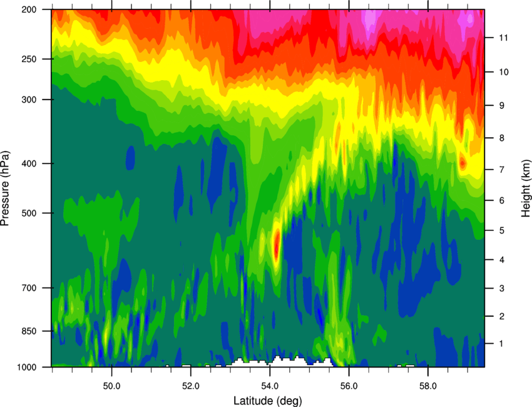Click the Height (km) axis title
The width and height of the screenshot is (532, 407).
(x=526, y=188)
